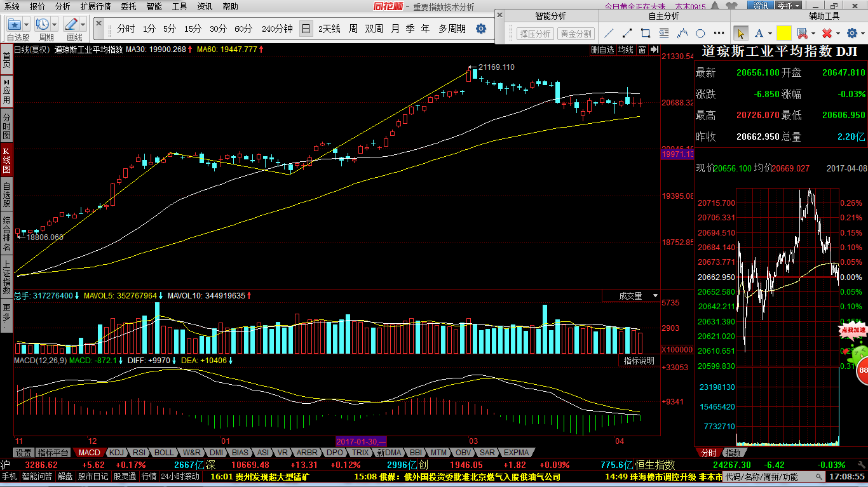868x487 pixels.
Task: Expand the 自选股 dropdown arrow
Action: 26,25
